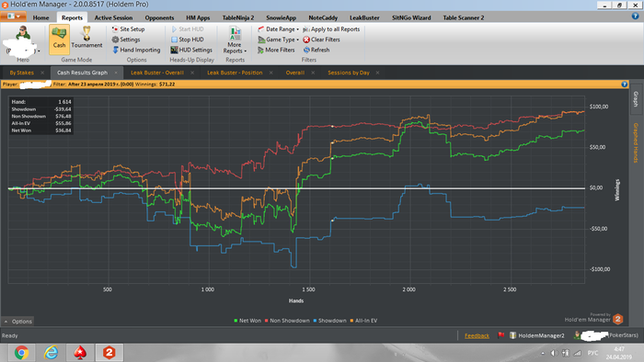Open the Graph side panel tab
The width and height of the screenshot is (644, 362).
[636, 99]
